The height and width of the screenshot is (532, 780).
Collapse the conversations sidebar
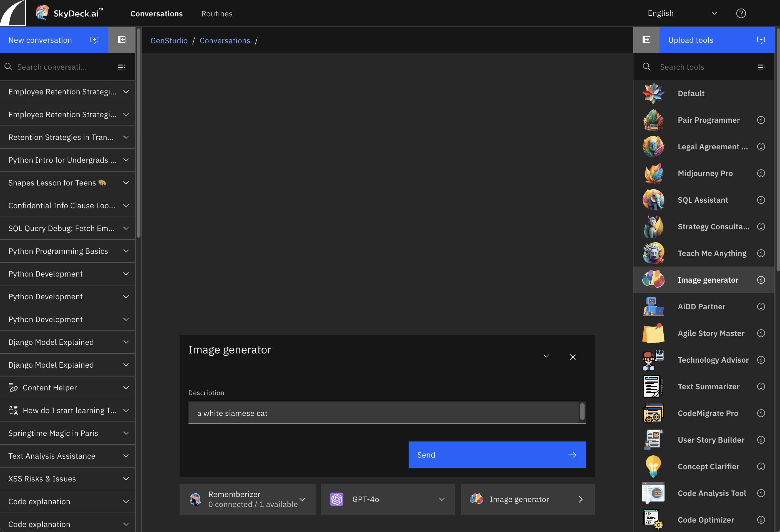coord(122,40)
